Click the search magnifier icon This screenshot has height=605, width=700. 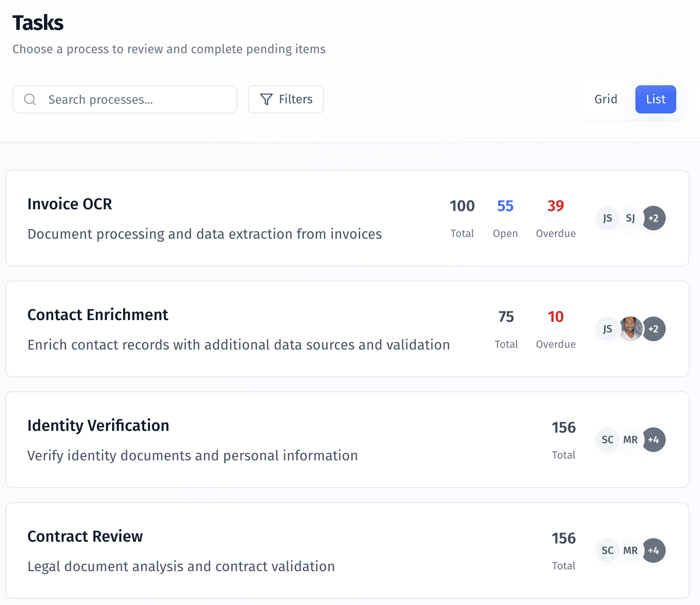click(30, 99)
